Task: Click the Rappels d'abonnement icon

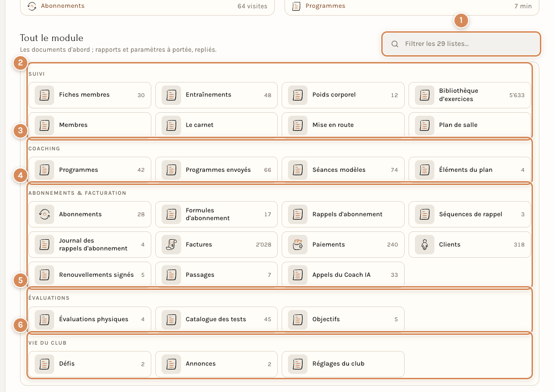Action: (x=298, y=214)
